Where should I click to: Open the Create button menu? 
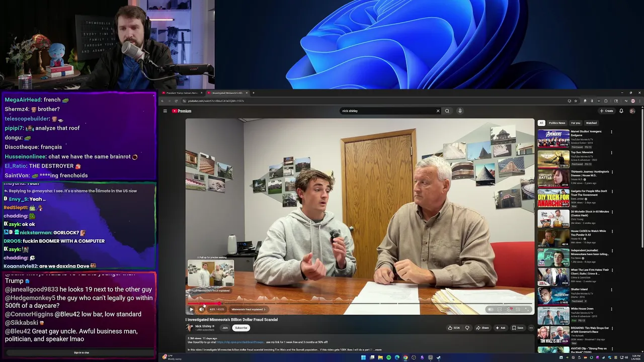606,111
